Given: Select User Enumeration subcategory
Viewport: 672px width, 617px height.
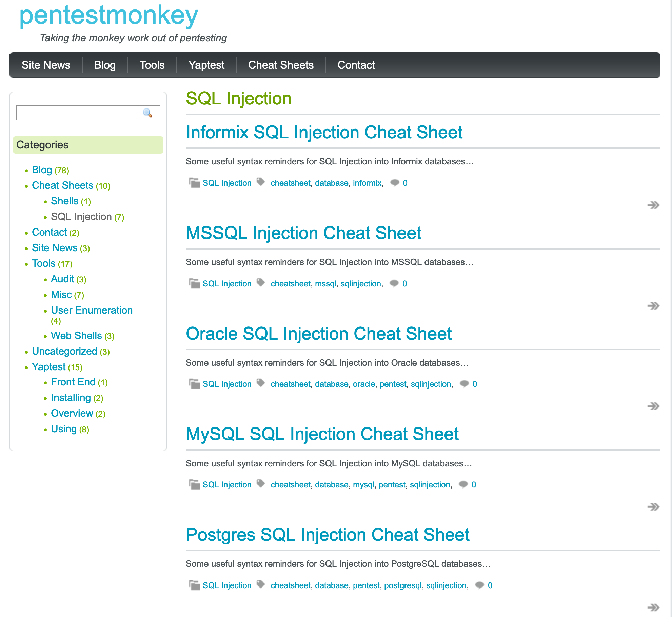Looking at the screenshot, I should click(x=92, y=310).
